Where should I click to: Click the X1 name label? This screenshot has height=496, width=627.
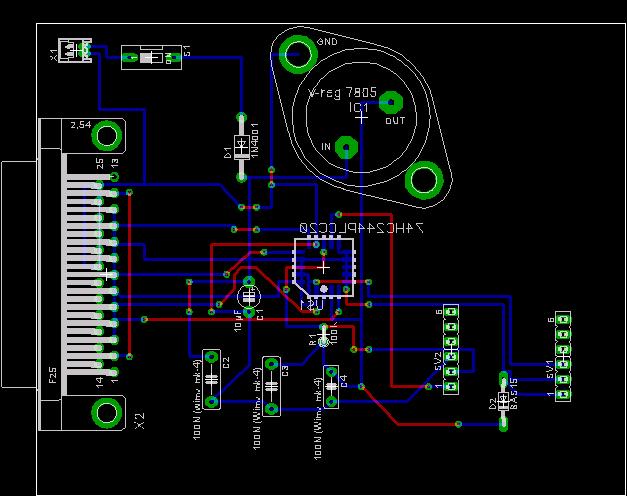pos(53,55)
